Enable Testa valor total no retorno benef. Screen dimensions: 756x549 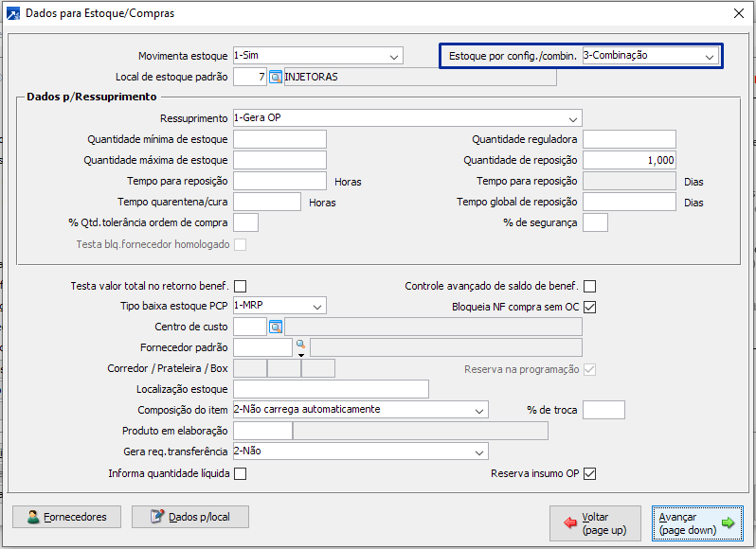[x=240, y=286]
